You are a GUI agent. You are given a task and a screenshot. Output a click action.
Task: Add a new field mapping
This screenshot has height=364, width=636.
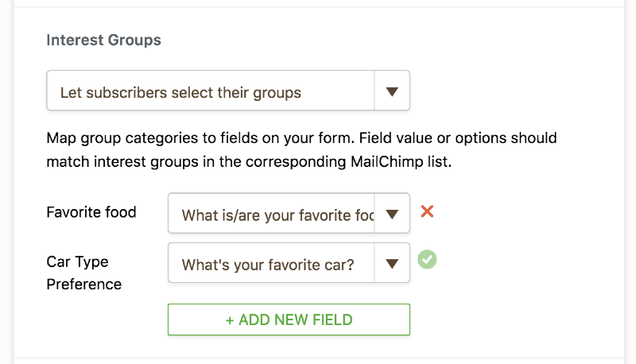coord(289,319)
